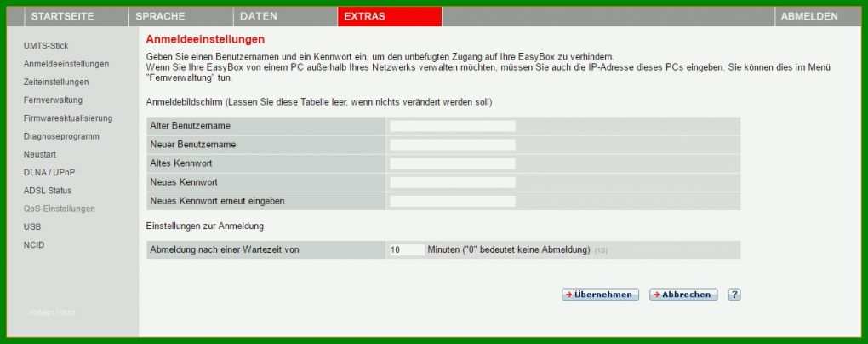This screenshot has height=344, width=868.
Task: Cancel with the Abbrechen button
Action: point(683,295)
